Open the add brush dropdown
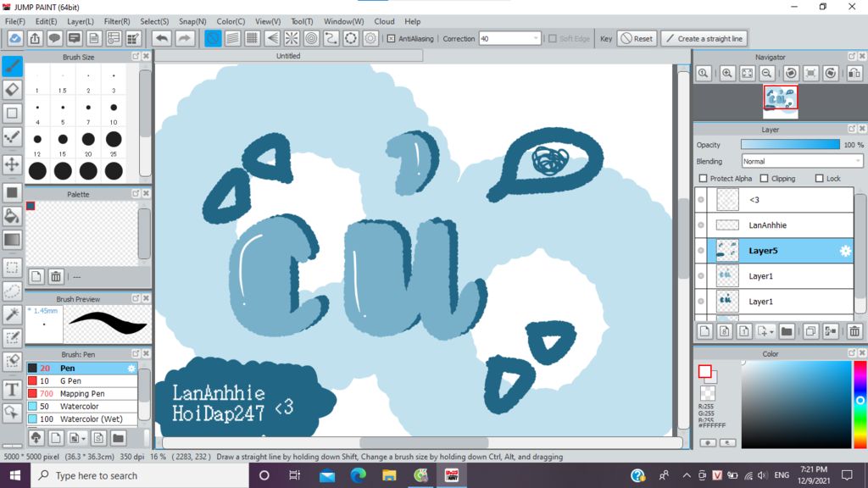 (x=83, y=439)
